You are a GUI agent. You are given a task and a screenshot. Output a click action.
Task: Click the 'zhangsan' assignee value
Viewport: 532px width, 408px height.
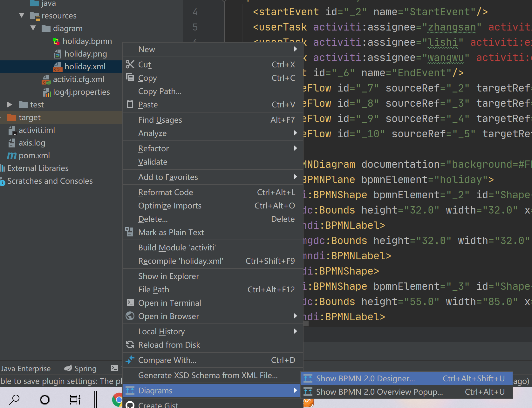452,27
